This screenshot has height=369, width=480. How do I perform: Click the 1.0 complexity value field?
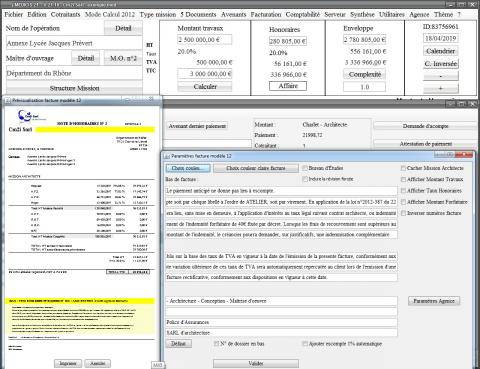click(365, 87)
